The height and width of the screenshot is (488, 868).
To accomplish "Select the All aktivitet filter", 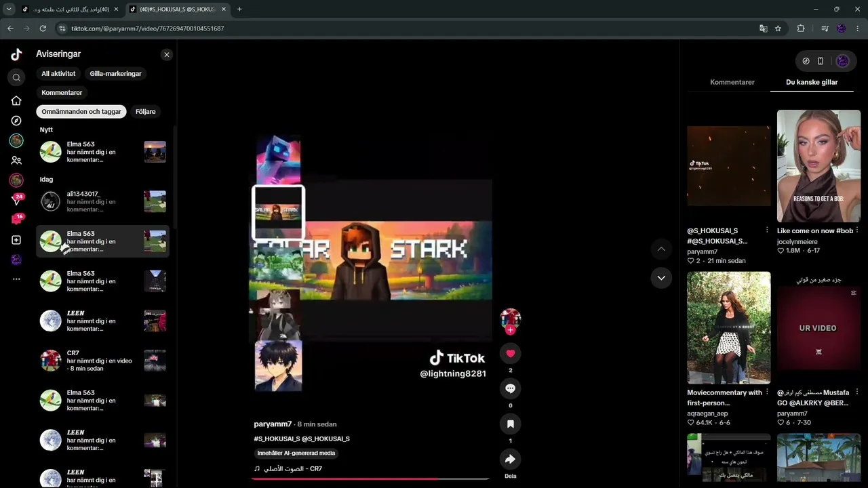I will coord(58,73).
